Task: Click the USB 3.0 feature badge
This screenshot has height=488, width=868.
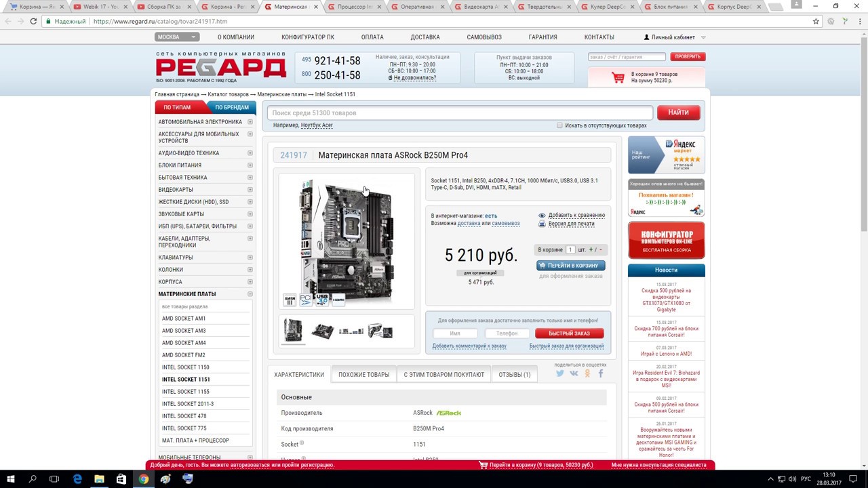Action: click(x=322, y=300)
